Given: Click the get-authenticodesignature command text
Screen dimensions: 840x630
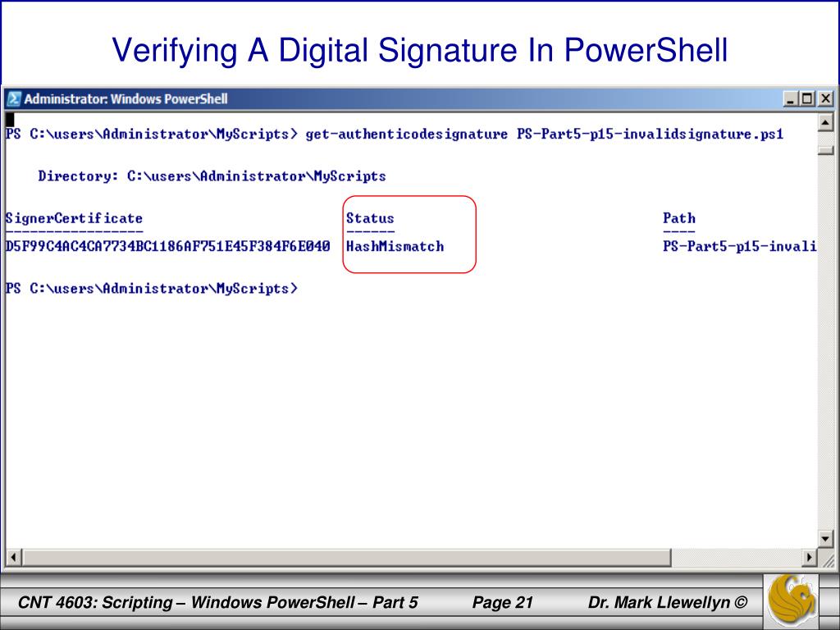Looking at the screenshot, I should (x=406, y=134).
